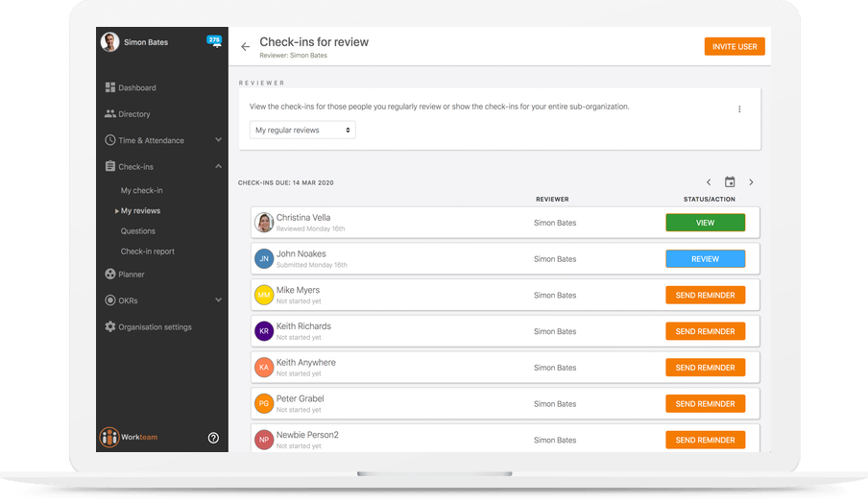Click the name Keith Anywhere
Viewport: 868px width, 503px height.
click(306, 363)
